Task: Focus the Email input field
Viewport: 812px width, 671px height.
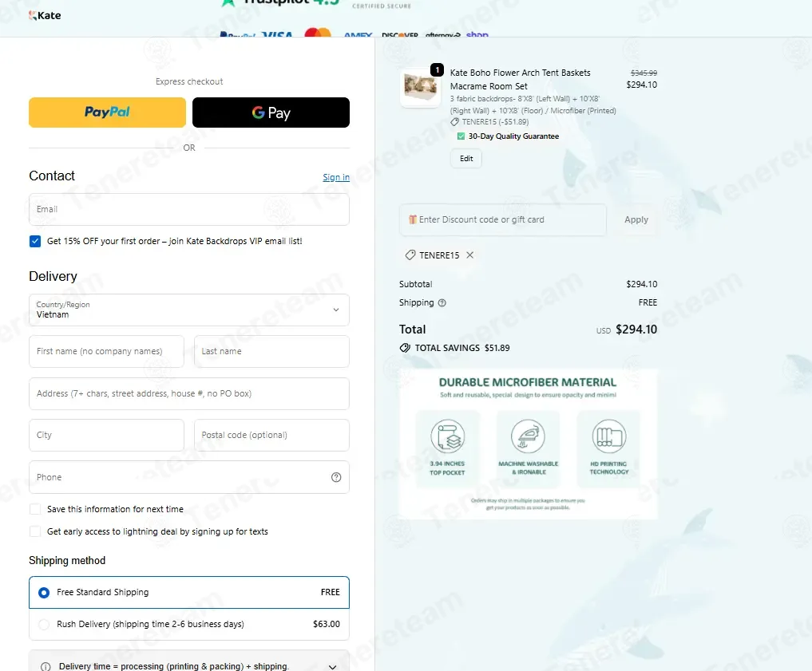Action: click(x=189, y=209)
